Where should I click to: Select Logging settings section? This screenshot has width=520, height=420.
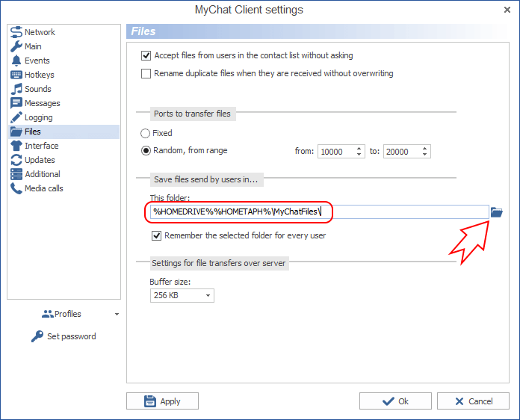click(x=64, y=117)
